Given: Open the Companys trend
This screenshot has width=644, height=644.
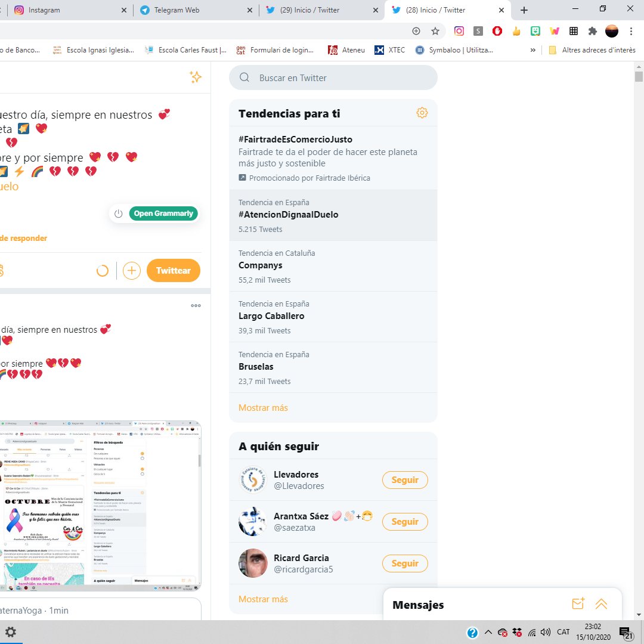Looking at the screenshot, I should point(333,266).
